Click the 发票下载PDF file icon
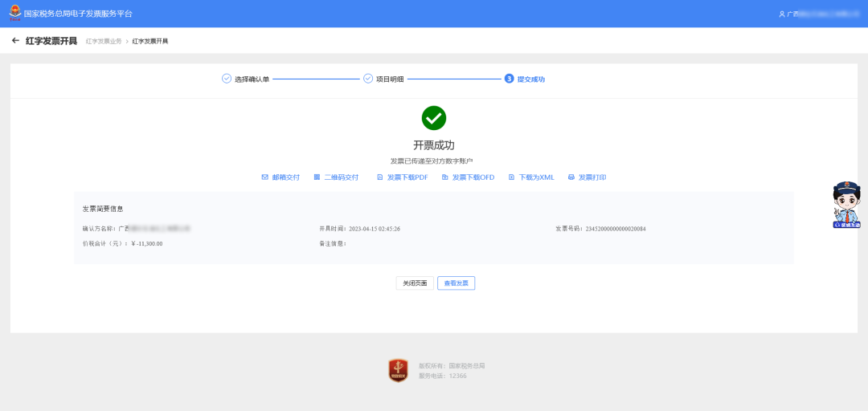 point(379,177)
